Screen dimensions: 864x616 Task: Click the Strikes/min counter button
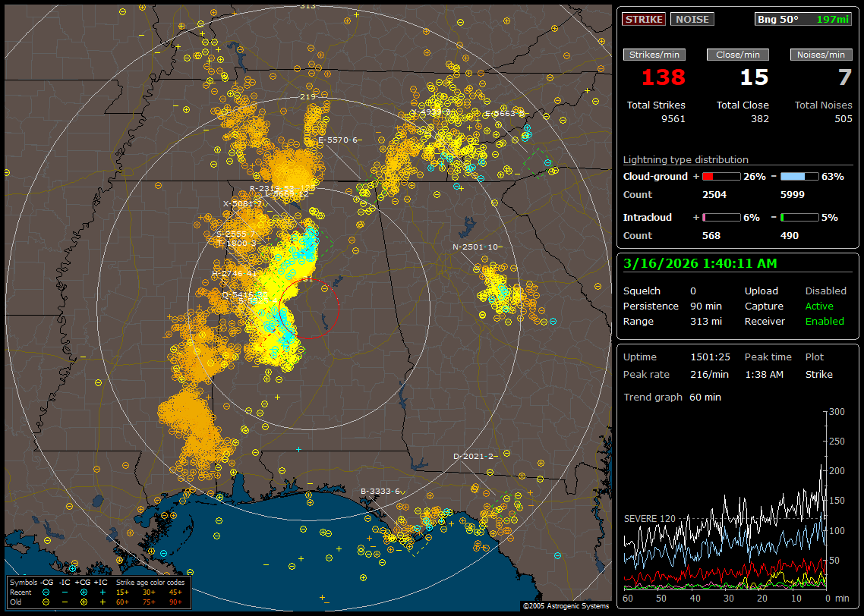[654, 55]
